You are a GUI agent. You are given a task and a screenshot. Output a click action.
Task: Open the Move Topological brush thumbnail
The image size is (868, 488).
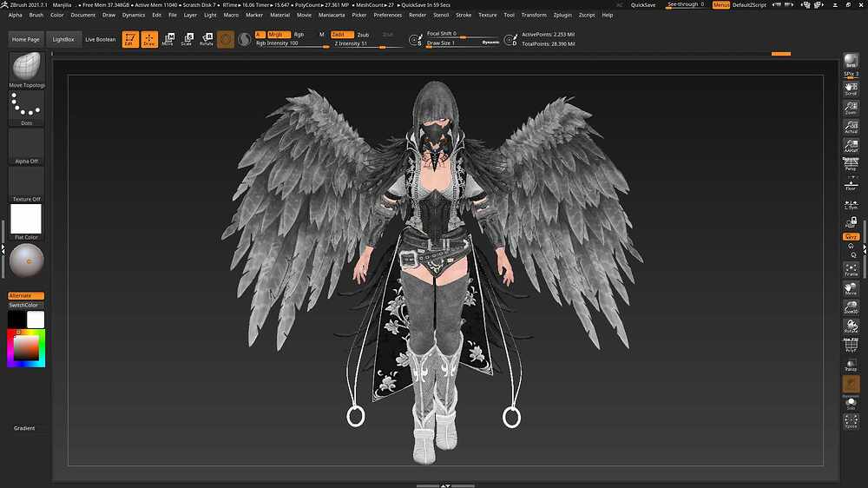point(26,69)
